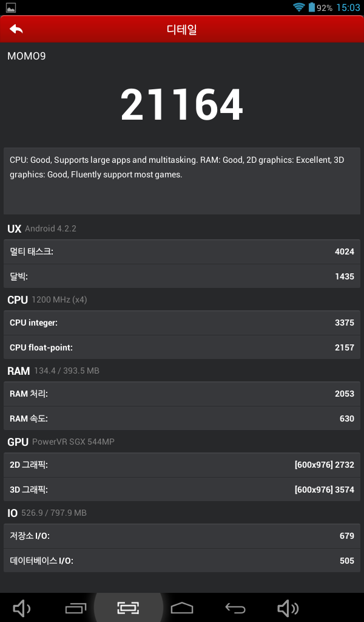Screen dimensions: 364x622
Task: Select the CPU float-point row
Action: point(182,347)
